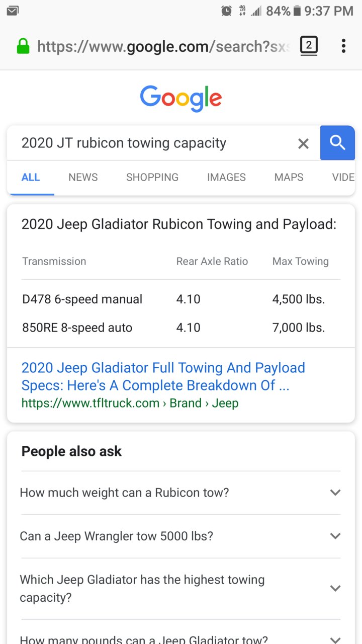Tap the Google logo
This screenshot has height=644, width=362.
pyautogui.click(x=181, y=98)
